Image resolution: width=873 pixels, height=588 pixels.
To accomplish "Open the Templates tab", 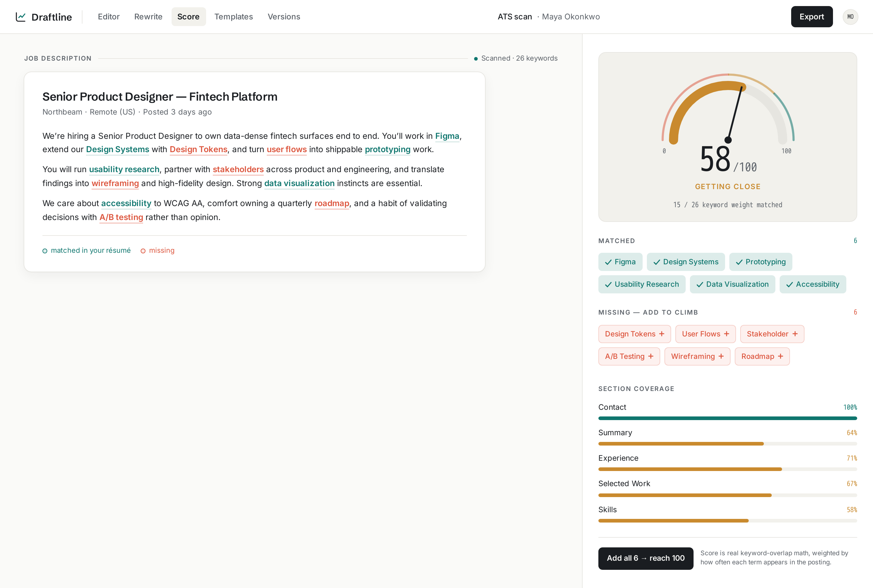I will coord(234,17).
